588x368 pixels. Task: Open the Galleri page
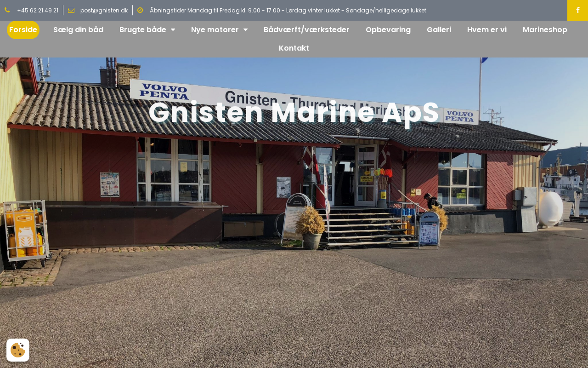(439, 30)
